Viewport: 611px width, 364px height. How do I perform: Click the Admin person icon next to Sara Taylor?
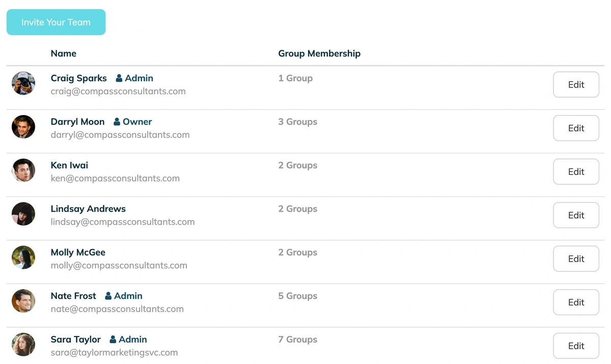[x=113, y=340]
